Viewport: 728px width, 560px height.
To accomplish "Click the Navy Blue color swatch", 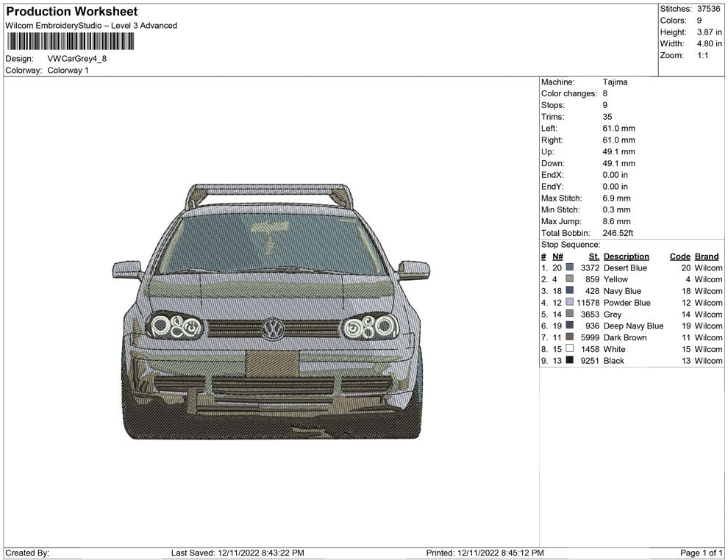I will (x=570, y=290).
